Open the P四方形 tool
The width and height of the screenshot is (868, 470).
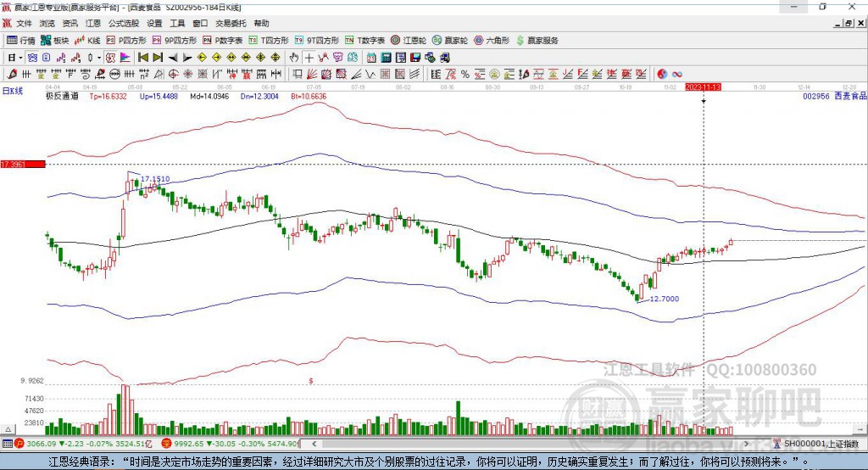(x=126, y=41)
